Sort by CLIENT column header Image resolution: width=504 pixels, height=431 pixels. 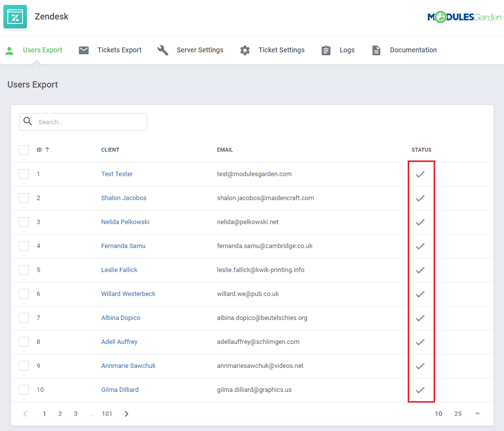coord(110,150)
